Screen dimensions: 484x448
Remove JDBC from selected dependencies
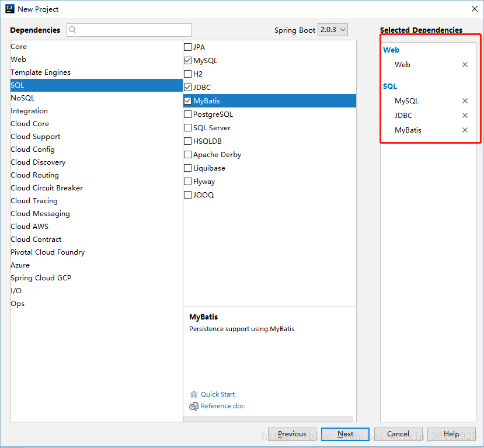[465, 115]
